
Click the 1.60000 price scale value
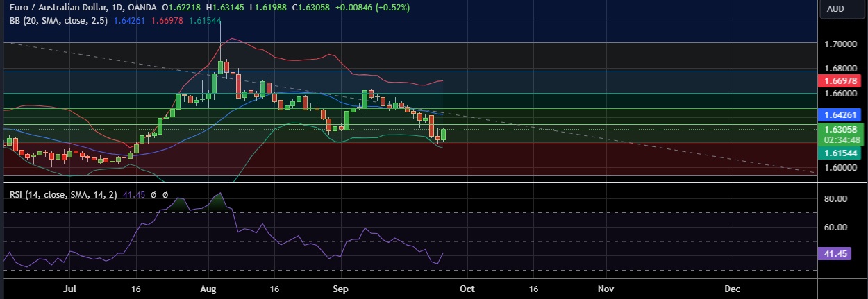[x=842, y=167]
